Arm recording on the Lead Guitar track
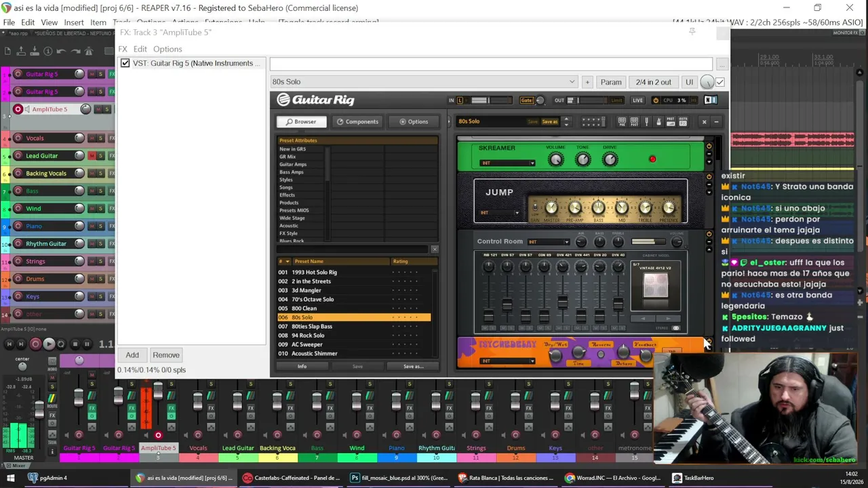 18,156
